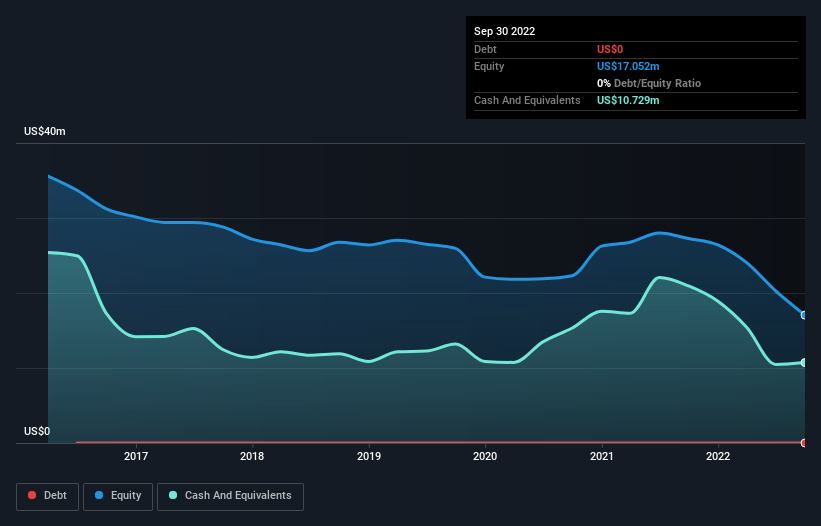
Task: Select the 2018 x-axis label
Action: click(x=252, y=456)
